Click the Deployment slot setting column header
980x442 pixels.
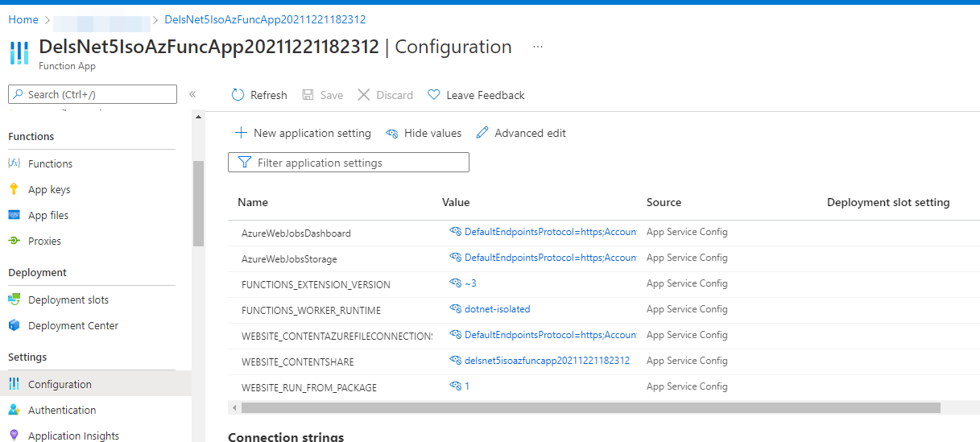(888, 202)
